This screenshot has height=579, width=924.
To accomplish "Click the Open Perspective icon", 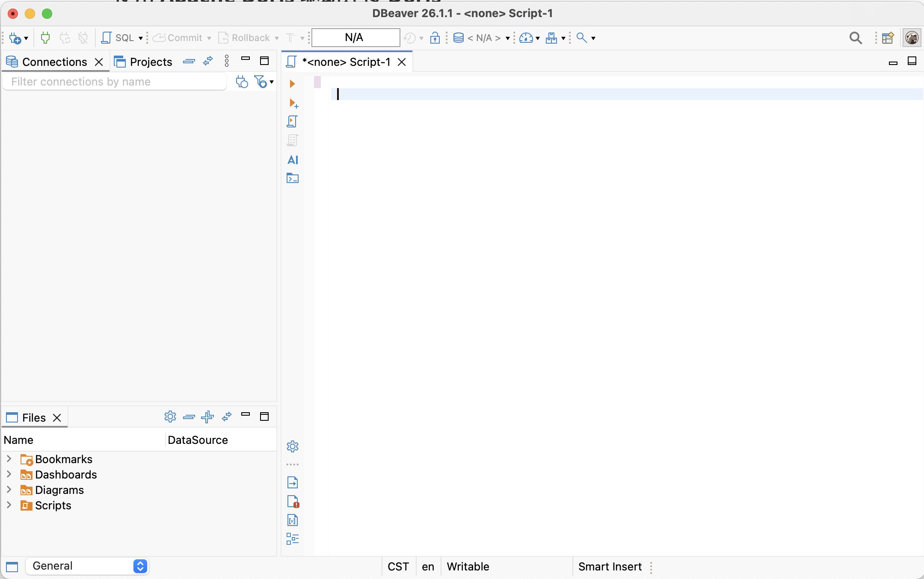I will (888, 38).
